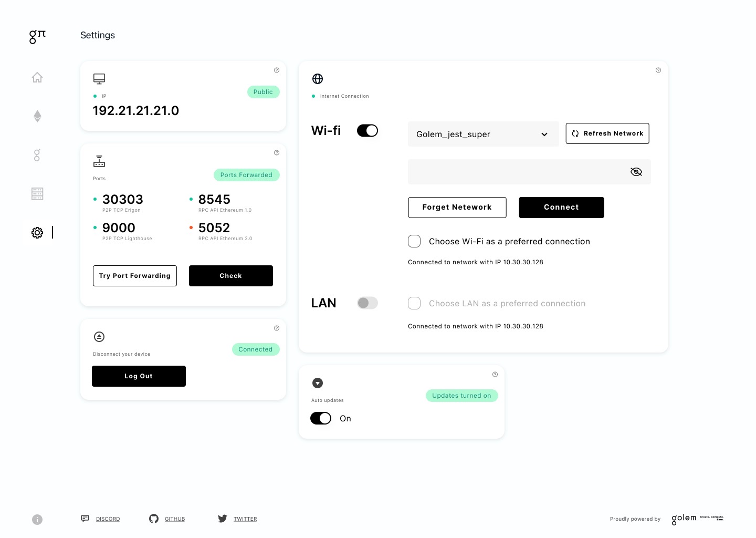
Task: Expand the Golem_jest_super network dropdown
Action: 484,134
